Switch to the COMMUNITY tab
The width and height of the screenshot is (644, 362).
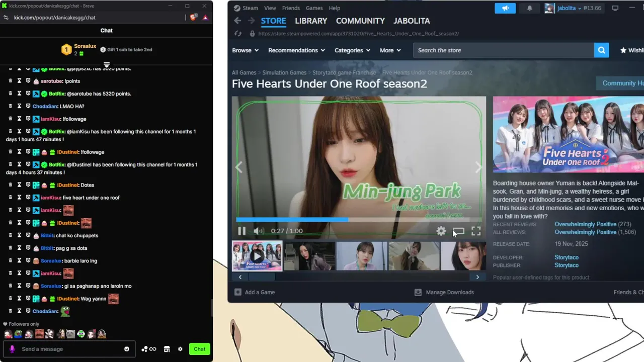tap(360, 21)
